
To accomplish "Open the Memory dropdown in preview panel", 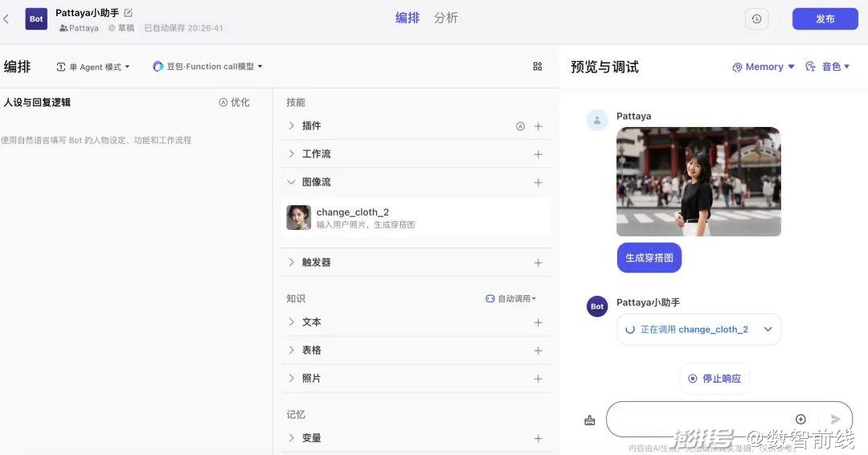I will [x=764, y=67].
